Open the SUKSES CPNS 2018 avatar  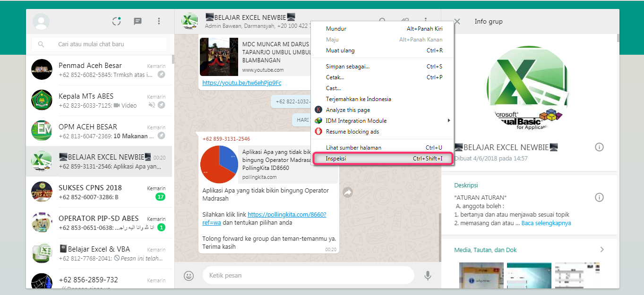point(42,192)
